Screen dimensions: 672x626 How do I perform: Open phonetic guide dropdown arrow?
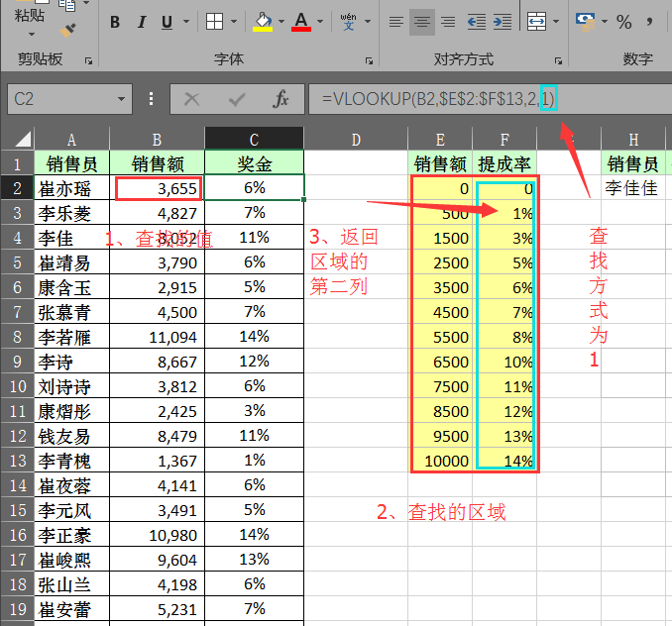tap(368, 22)
